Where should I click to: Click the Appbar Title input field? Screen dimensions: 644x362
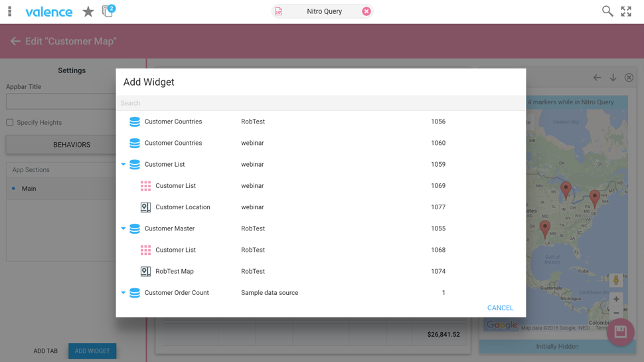click(61, 101)
